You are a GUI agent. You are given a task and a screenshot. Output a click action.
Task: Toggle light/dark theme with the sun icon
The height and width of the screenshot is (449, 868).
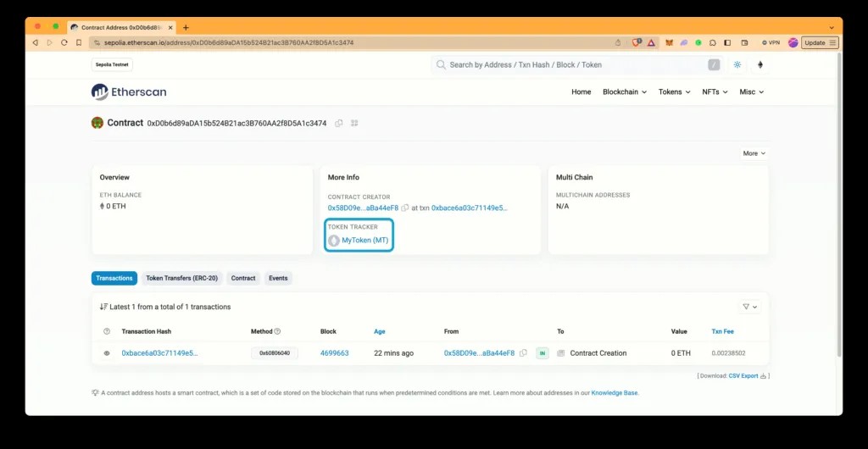737,64
